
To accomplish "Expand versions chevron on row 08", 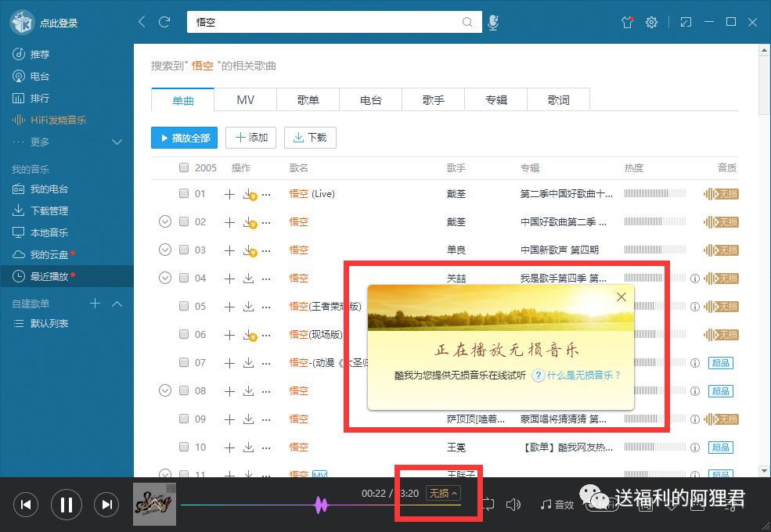I will pos(165,391).
